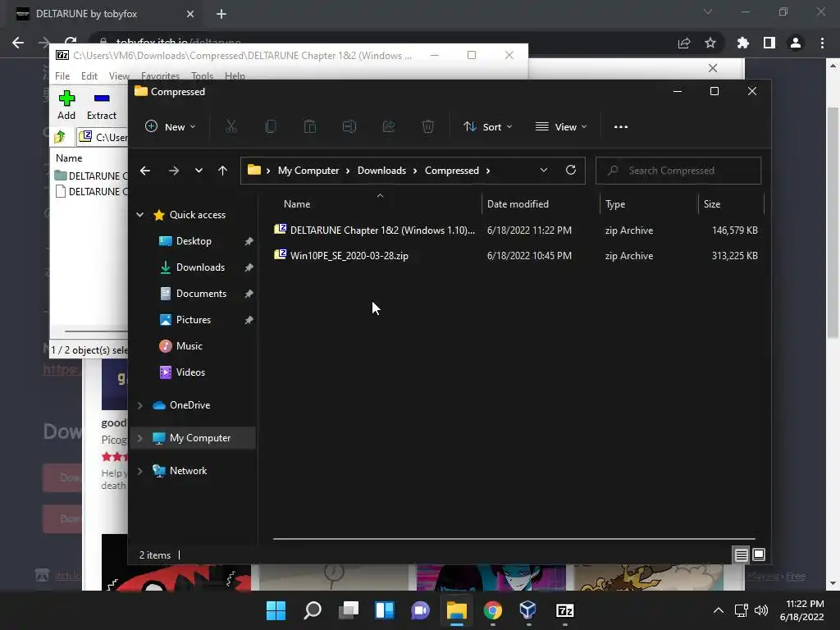
Task: Click the Rename icon in Explorer toolbar
Action: 349,127
